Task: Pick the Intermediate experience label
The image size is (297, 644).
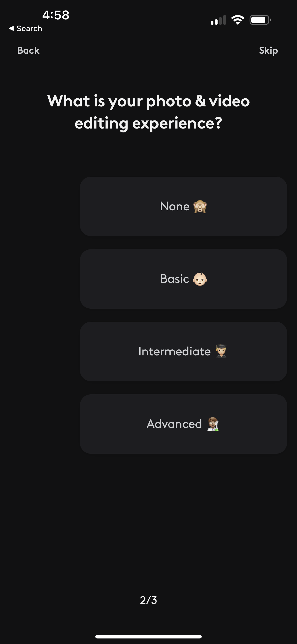Action: click(175, 351)
